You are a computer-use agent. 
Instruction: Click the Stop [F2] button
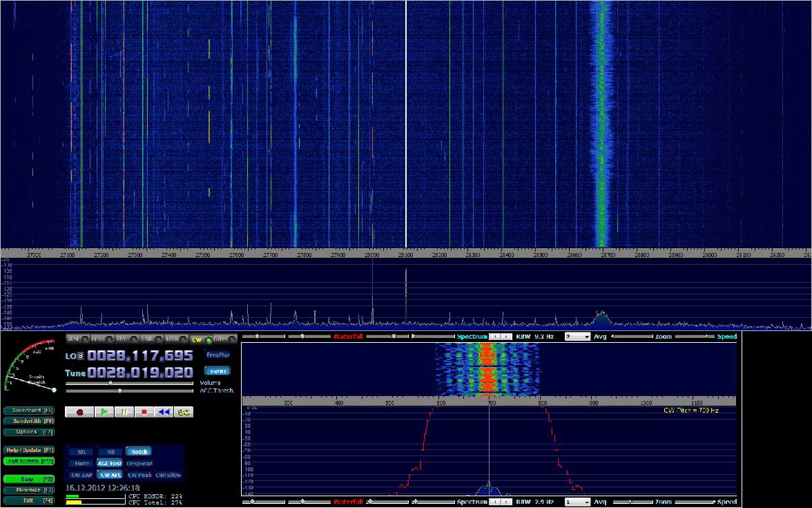(x=29, y=480)
